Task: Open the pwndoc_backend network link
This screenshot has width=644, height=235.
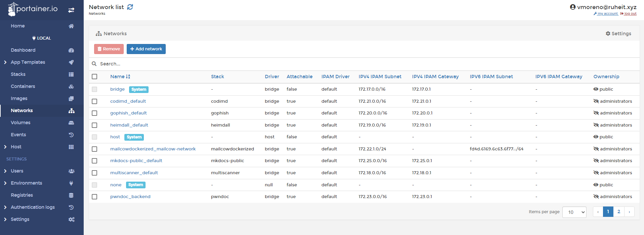Action: point(130,197)
